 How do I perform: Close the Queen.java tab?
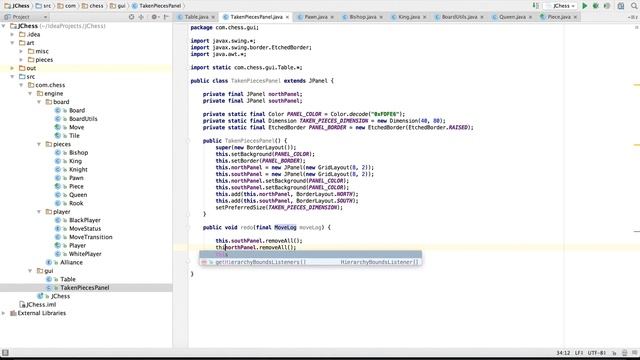(x=530, y=17)
